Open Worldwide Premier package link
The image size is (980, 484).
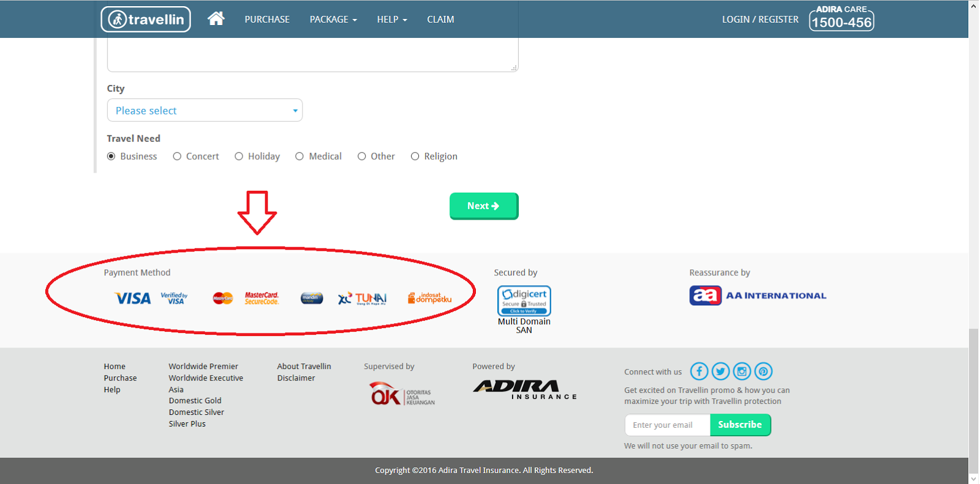pyautogui.click(x=203, y=367)
